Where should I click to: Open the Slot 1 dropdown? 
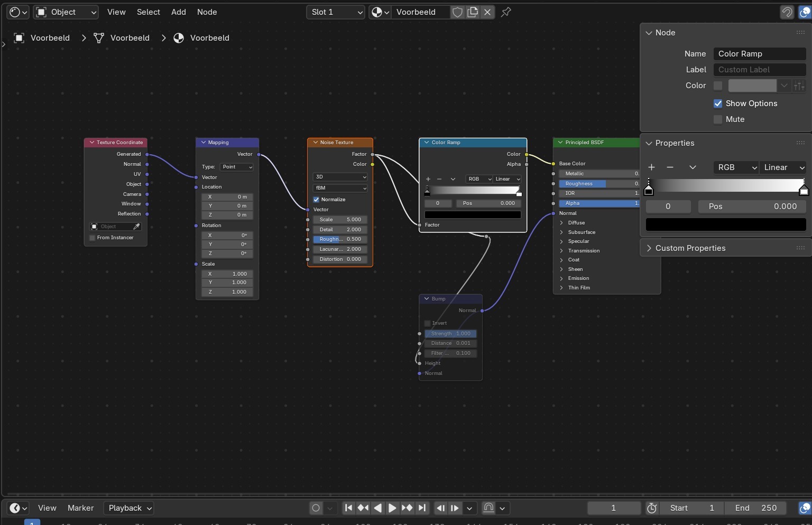(x=336, y=12)
